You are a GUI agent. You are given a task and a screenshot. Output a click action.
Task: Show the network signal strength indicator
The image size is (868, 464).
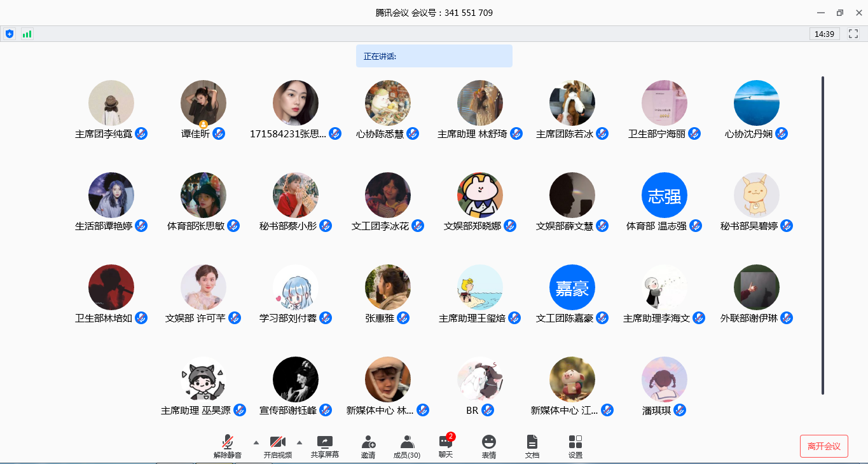click(x=27, y=34)
